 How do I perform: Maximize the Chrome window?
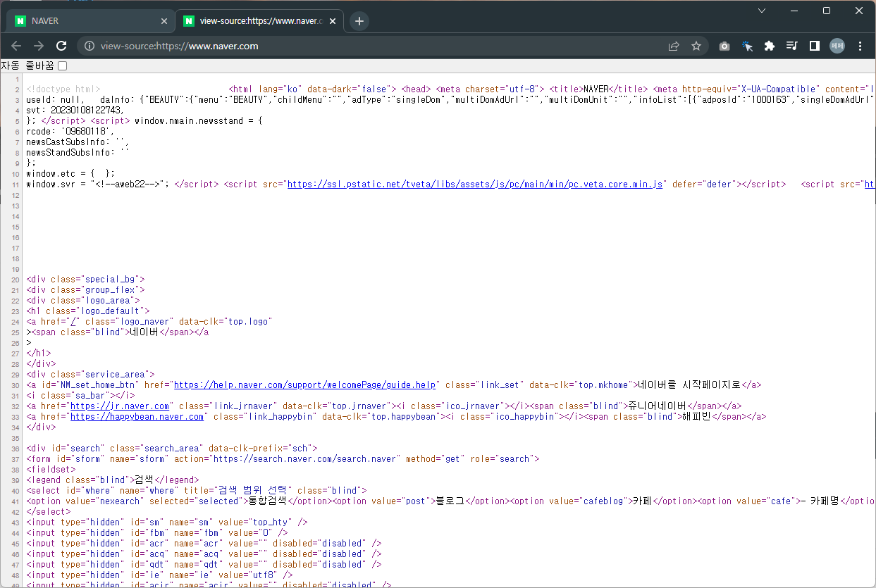coord(827,11)
